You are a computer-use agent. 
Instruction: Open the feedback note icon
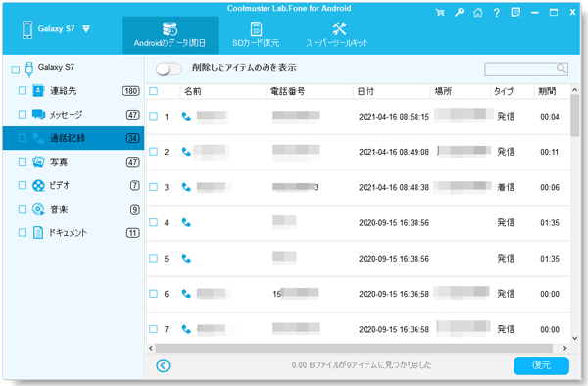coord(515,13)
